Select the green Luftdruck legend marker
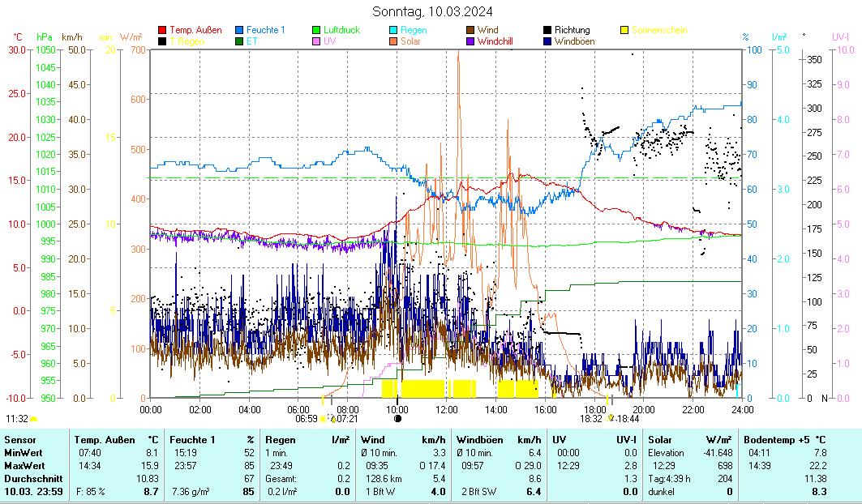 point(317,31)
